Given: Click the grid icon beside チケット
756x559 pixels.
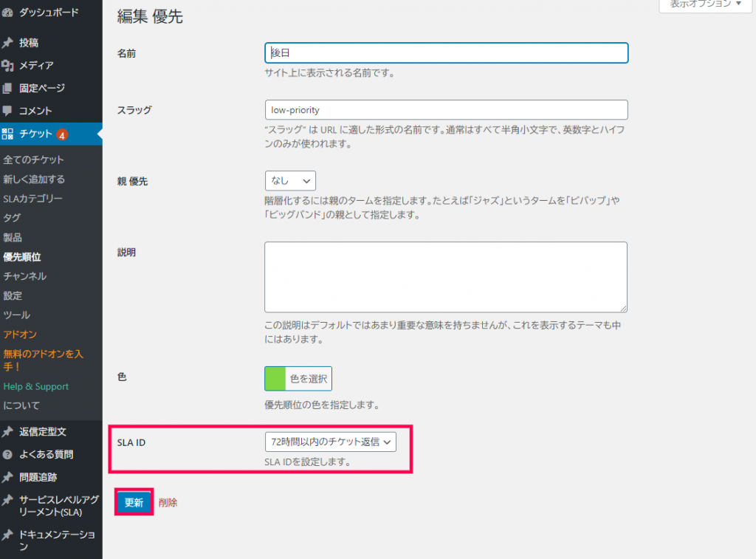Looking at the screenshot, I should pos(7,134).
